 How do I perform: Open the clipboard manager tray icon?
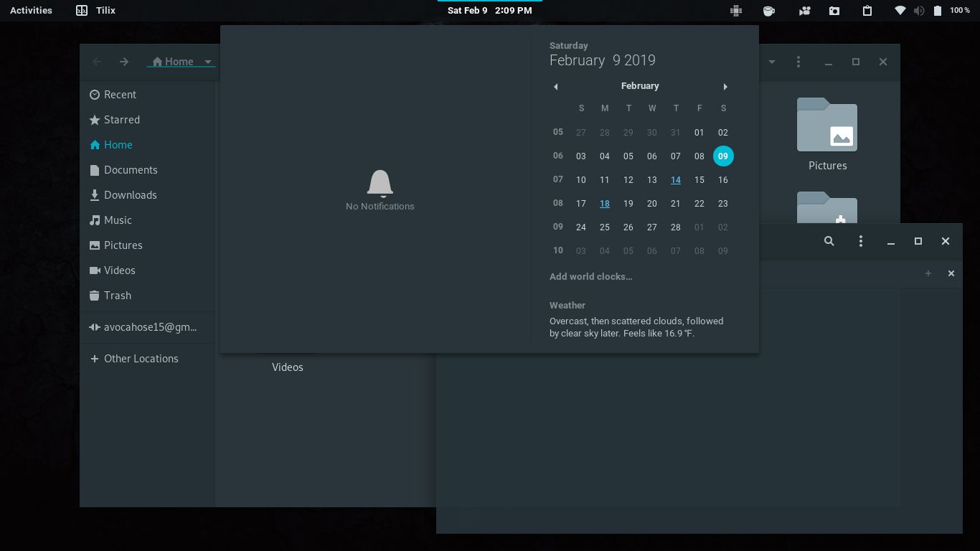867,10
